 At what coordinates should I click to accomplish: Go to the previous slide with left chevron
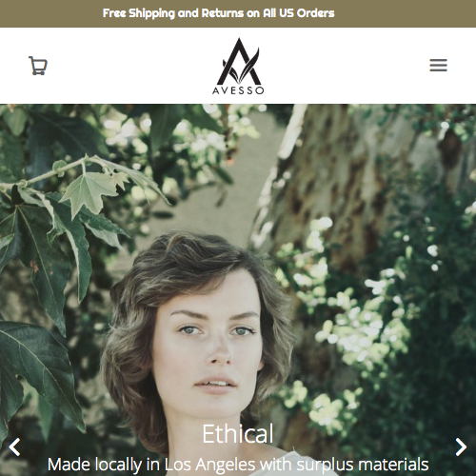coord(14,446)
